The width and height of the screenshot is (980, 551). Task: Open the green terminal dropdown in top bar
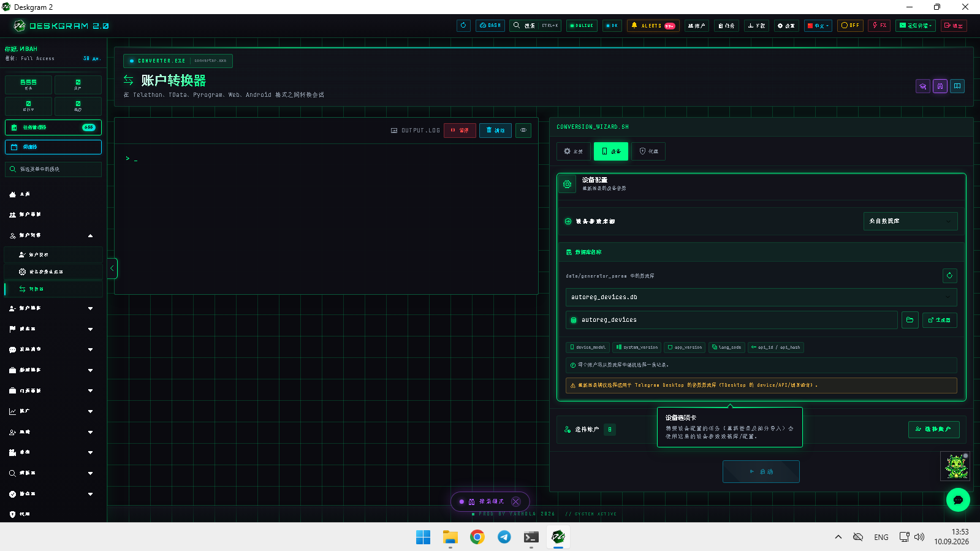click(916, 26)
